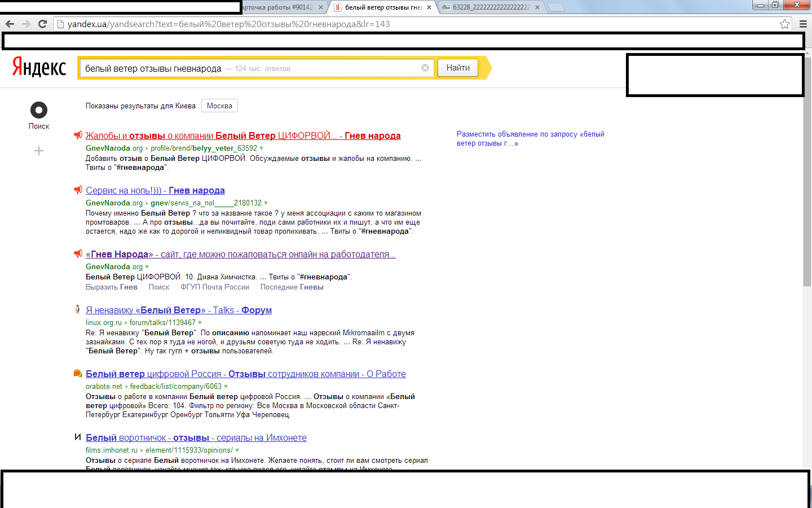Click «Разместить объявление по запросу» ad link
812x508 pixels.
coord(531,138)
